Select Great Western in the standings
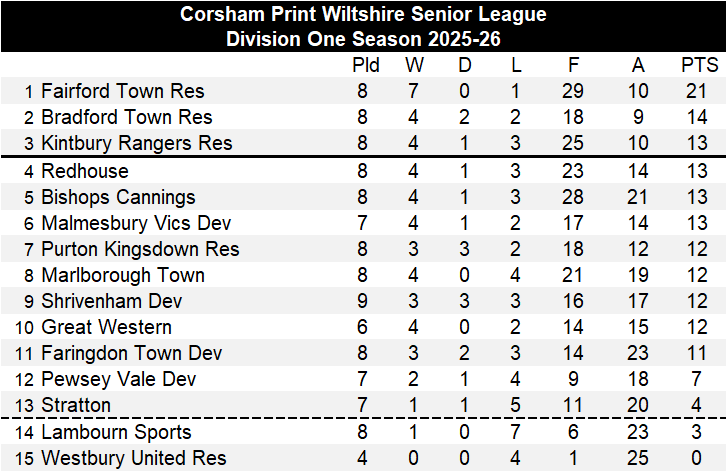Image resolution: width=726 pixels, height=471 pixels. (106, 327)
